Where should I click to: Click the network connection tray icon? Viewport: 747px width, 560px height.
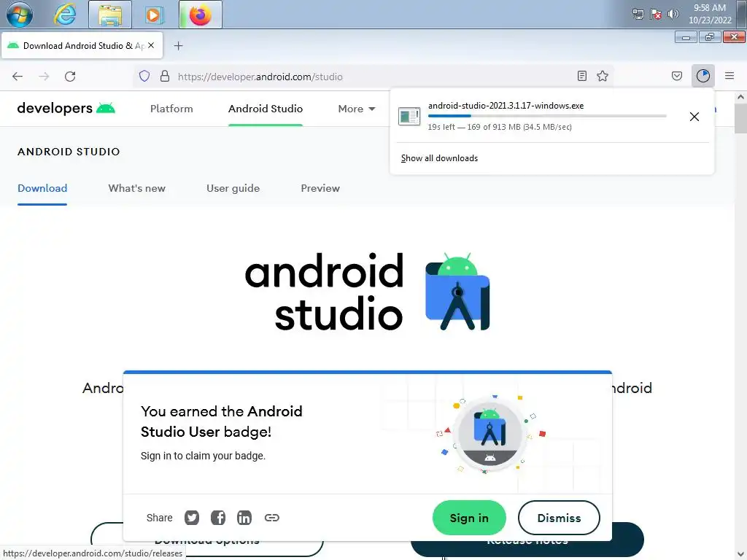(638, 14)
